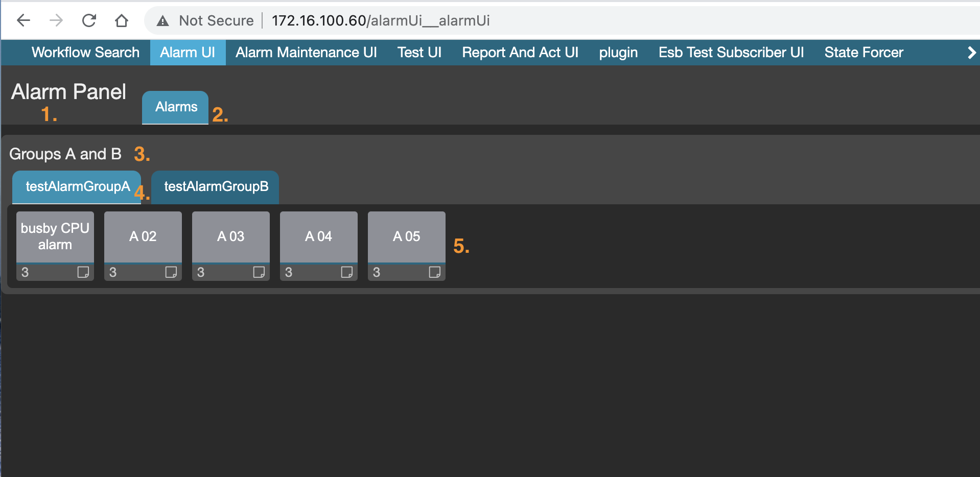Click the Groups A and B title
The width and height of the screenshot is (980, 477).
click(65, 154)
